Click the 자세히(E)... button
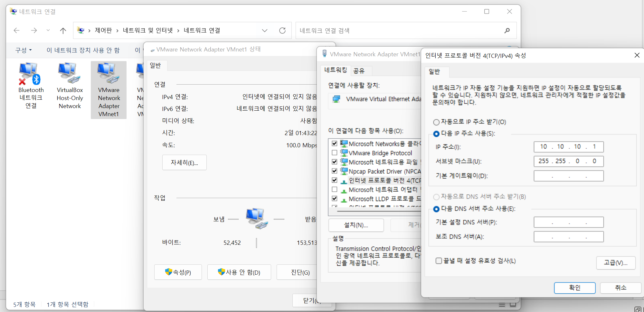The width and height of the screenshot is (644, 312). click(184, 163)
